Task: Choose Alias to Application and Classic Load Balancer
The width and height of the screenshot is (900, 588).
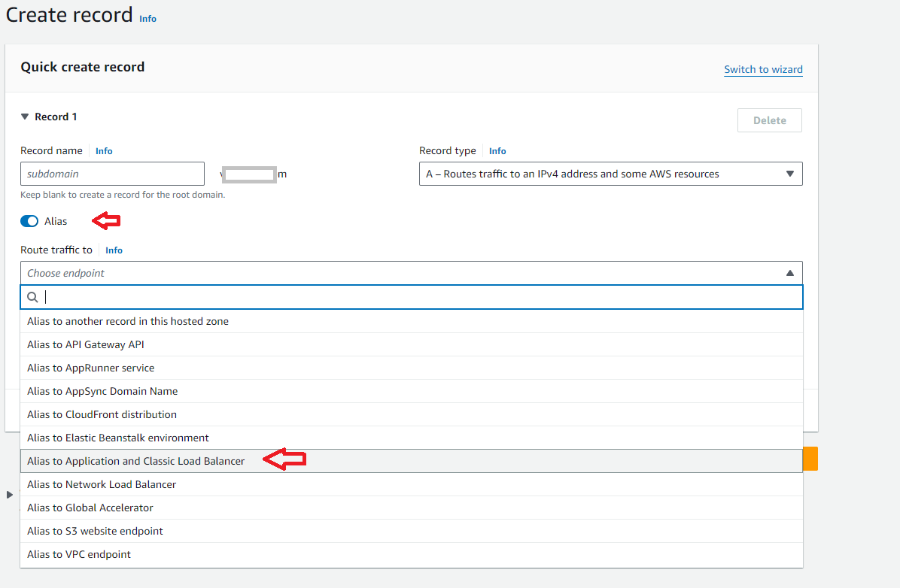Action: (x=135, y=461)
